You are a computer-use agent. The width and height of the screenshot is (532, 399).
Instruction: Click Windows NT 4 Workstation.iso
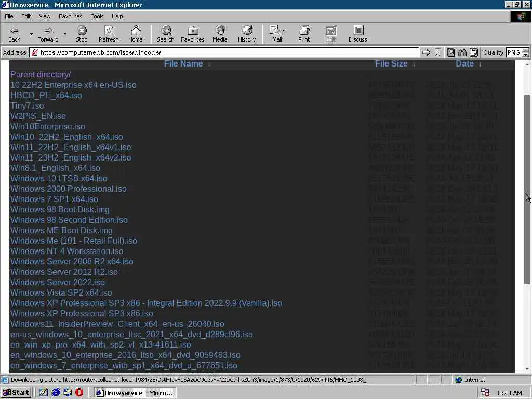[x=66, y=251]
